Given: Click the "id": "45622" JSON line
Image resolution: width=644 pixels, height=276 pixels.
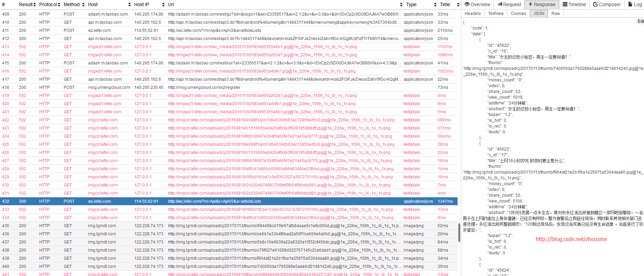Looking at the screenshot, I should [x=499, y=45].
